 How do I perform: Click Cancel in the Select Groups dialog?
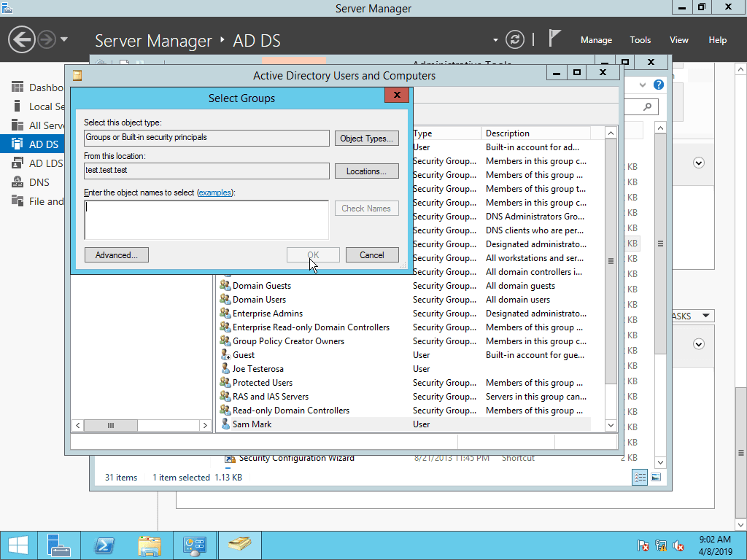click(x=372, y=254)
